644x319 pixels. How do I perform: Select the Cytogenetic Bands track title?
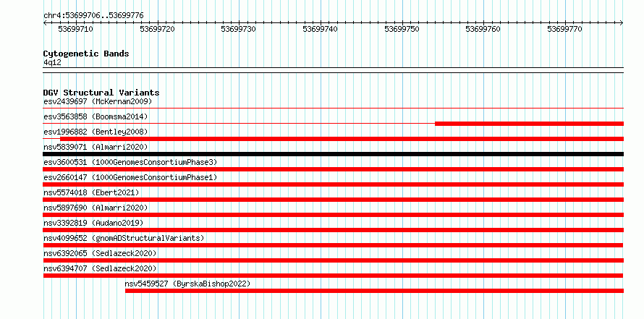[x=86, y=54]
